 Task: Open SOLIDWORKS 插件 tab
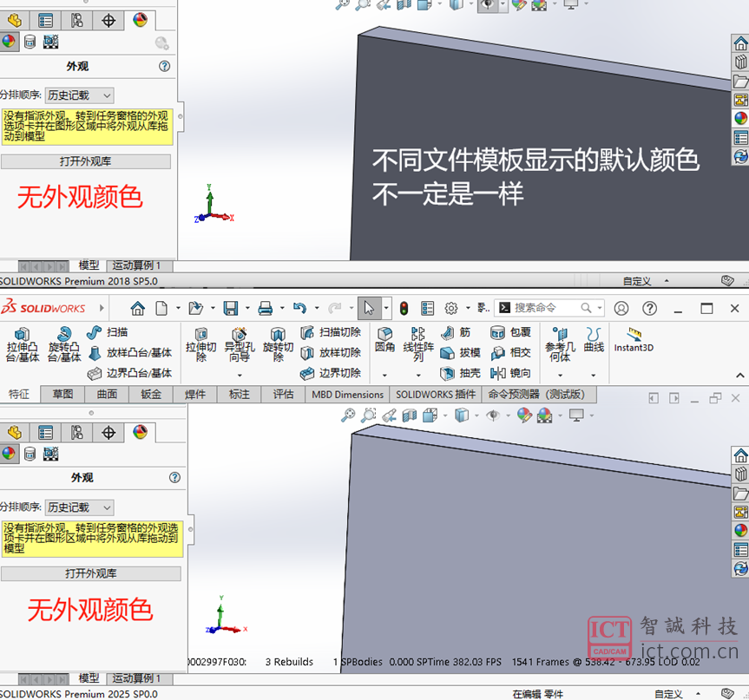coord(436,395)
